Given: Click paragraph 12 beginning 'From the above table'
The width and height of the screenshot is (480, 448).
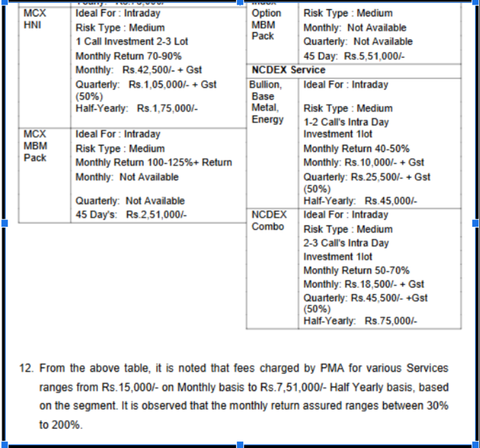Looking at the screenshot, I should pyautogui.click(x=244, y=397).
